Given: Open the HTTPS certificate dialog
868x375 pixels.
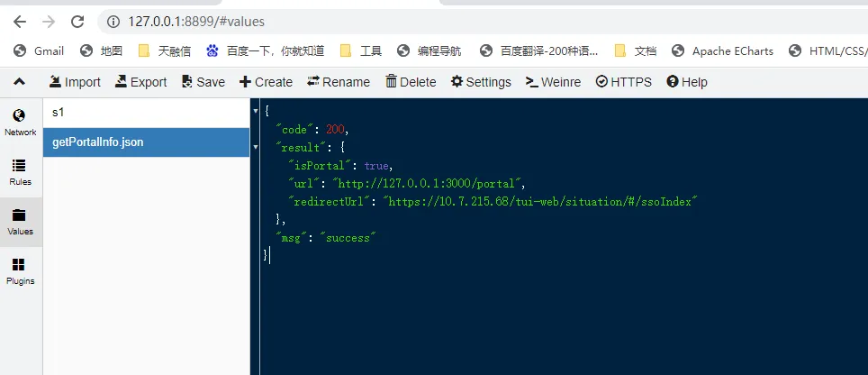Looking at the screenshot, I should (624, 82).
